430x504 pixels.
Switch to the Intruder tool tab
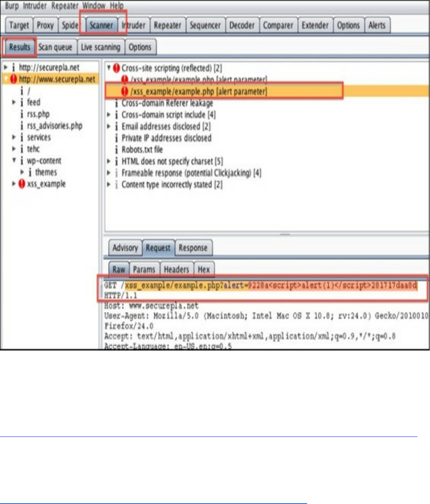click(x=133, y=25)
